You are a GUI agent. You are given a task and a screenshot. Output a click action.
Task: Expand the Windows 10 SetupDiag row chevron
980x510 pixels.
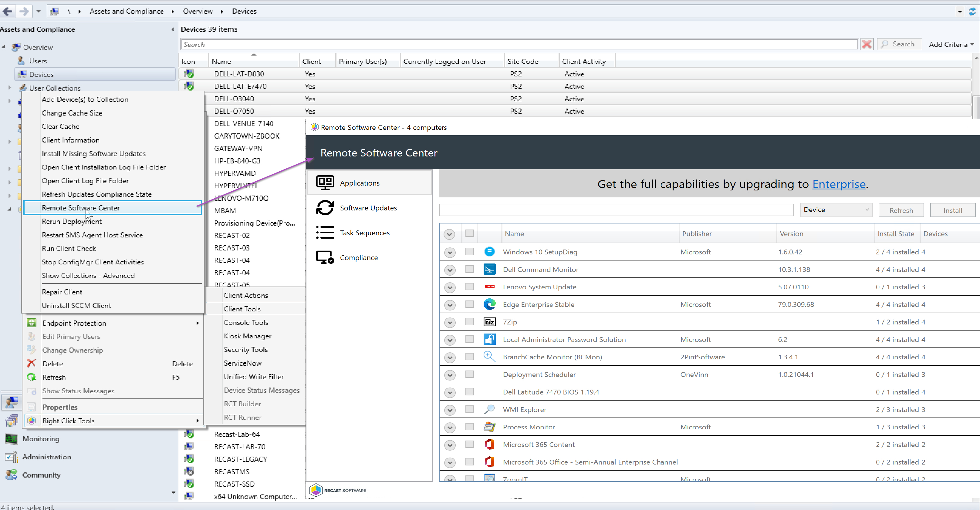pos(450,252)
